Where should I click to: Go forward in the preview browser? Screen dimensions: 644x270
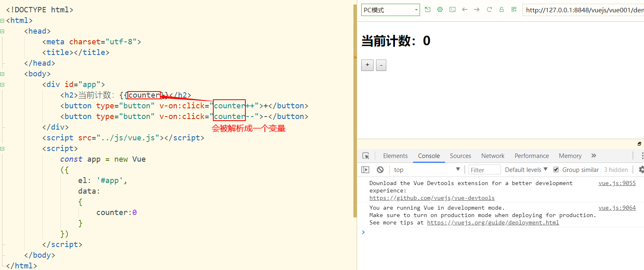click(x=477, y=9)
